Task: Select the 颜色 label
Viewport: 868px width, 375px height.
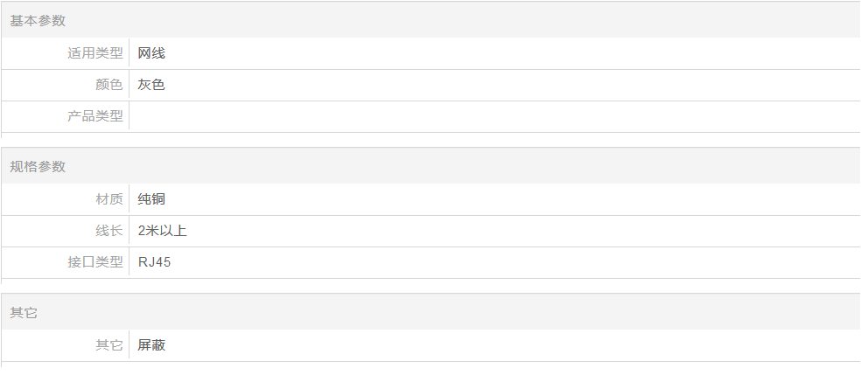Action: click(108, 85)
